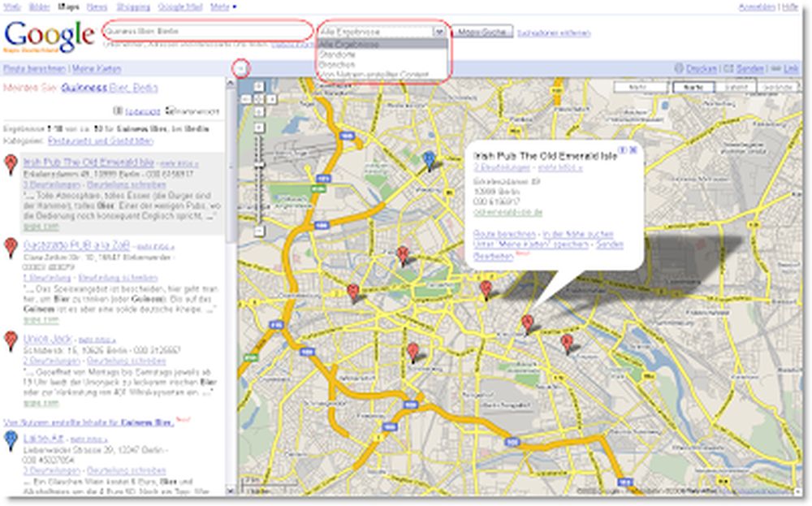Switch map to Satellit view
This screenshot has width=812, height=506.
736,87
